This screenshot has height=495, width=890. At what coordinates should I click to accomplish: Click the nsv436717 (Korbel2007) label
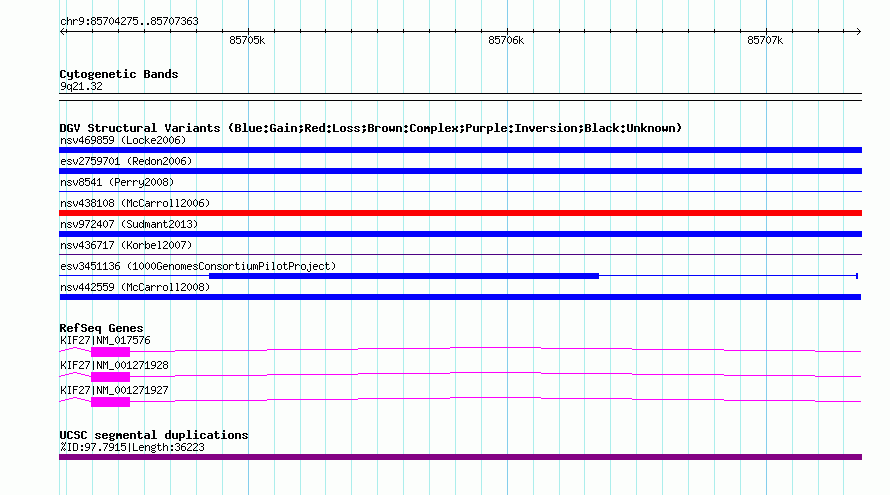tap(126, 245)
